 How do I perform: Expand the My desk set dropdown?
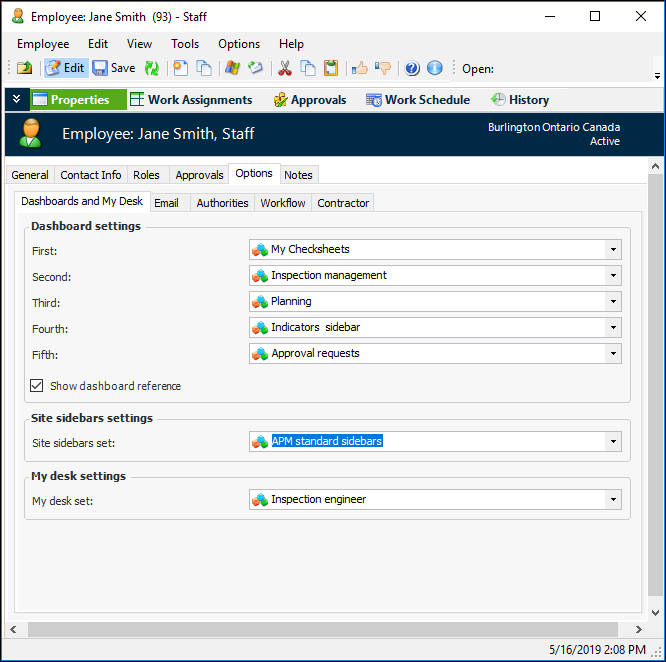point(612,500)
